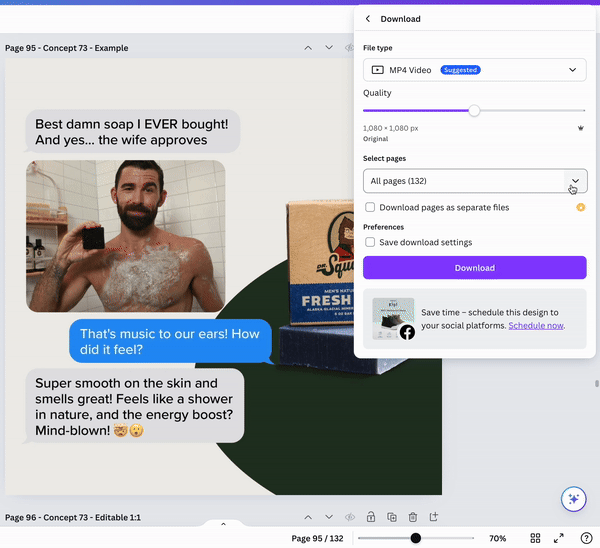This screenshot has height=548, width=600.
Task: Click the Facebook icon on schedule thumbnail
Action: pos(407,332)
